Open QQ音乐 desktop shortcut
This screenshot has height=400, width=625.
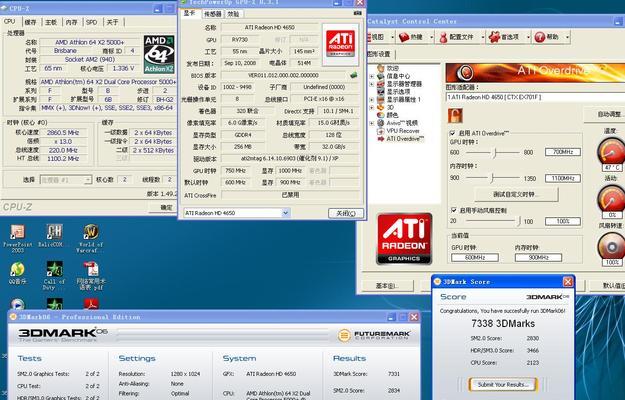coord(17,274)
